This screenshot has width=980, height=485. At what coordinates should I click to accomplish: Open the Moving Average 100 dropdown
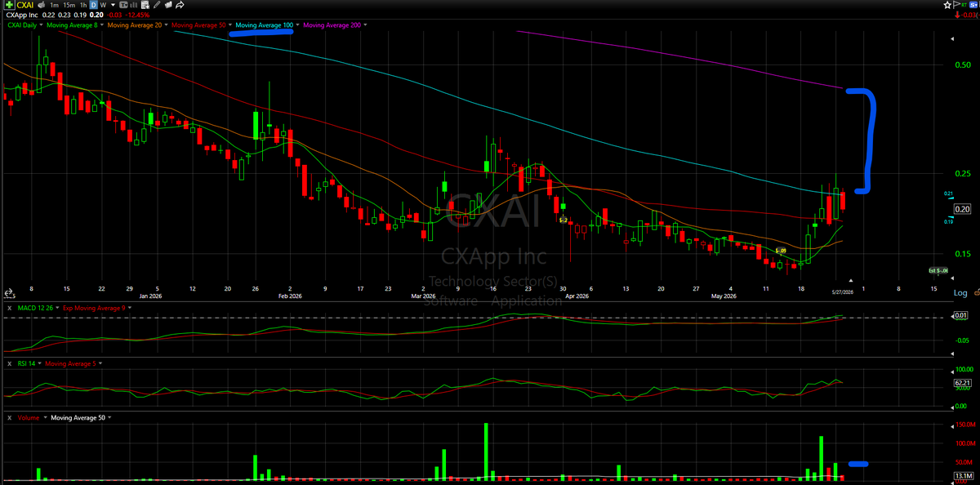click(298, 25)
